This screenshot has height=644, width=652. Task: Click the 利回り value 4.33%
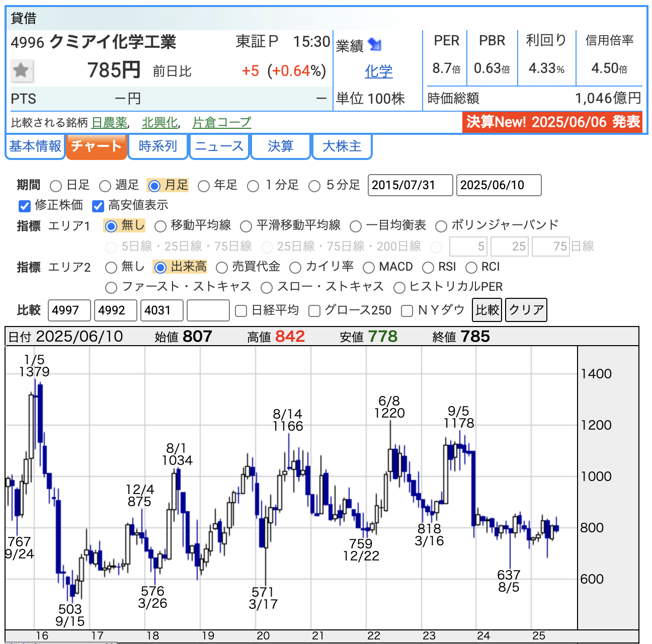click(x=546, y=68)
